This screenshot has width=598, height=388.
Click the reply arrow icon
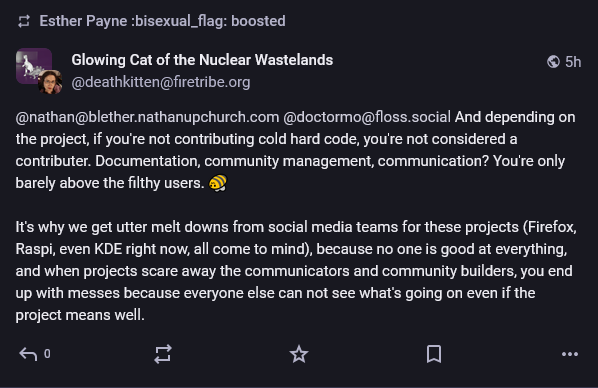[x=28, y=354]
